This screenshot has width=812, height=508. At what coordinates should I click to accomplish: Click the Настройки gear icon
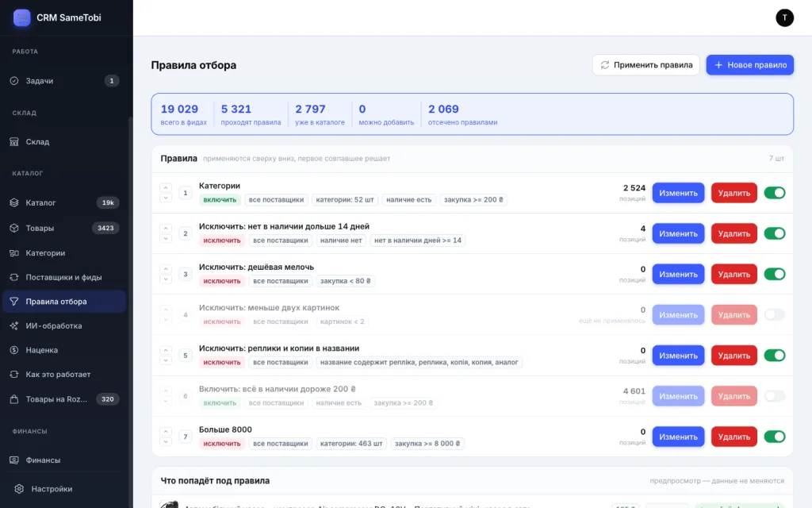pyautogui.click(x=19, y=489)
